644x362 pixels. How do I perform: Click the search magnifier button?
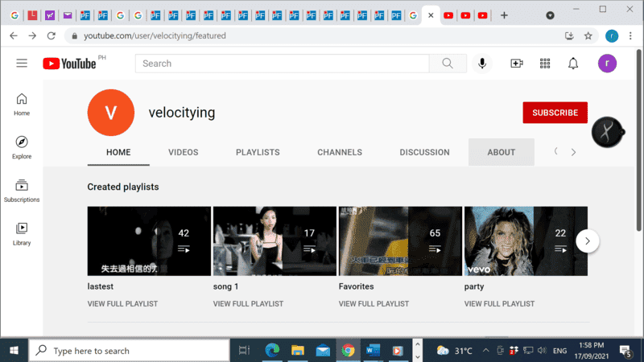click(x=448, y=64)
